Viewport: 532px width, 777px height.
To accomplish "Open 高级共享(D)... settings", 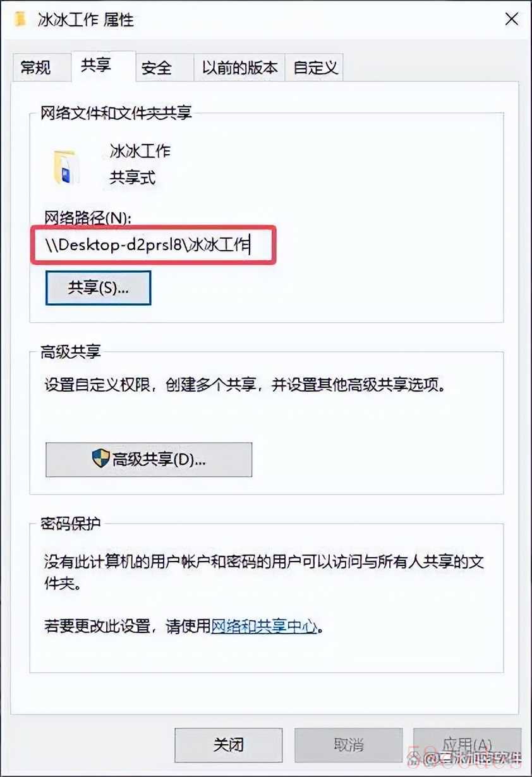I will (x=149, y=459).
